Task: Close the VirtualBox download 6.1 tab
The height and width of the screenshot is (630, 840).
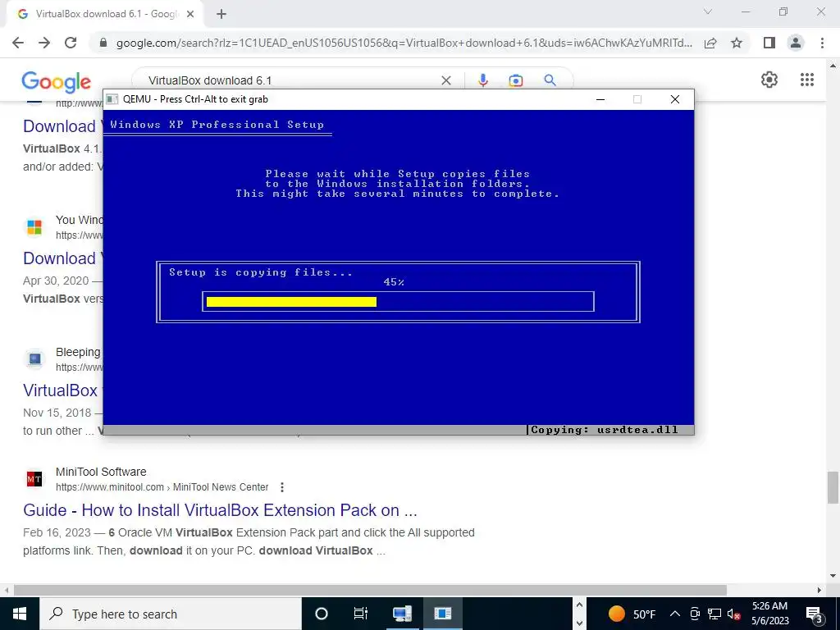Action: tap(190, 15)
